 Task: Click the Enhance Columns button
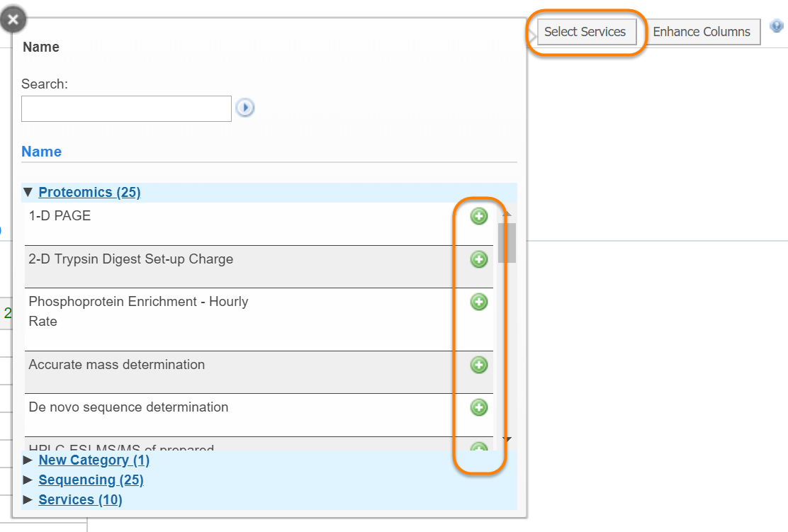coord(702,32)
